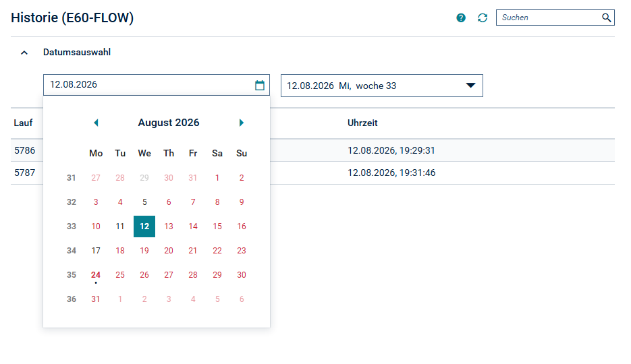Select August 26 in calendar

click(144, 275)
